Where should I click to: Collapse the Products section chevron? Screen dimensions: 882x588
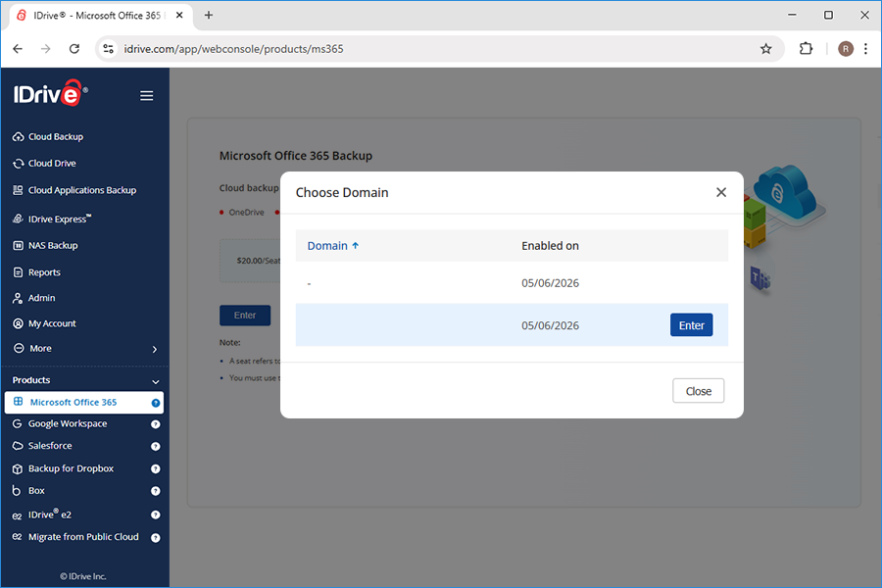155,381
